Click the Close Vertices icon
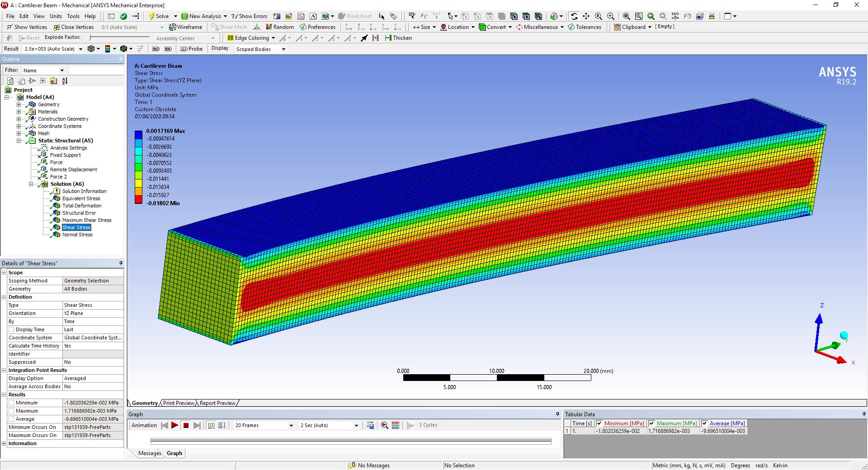 pyautogui.click(x=73, y=27)
